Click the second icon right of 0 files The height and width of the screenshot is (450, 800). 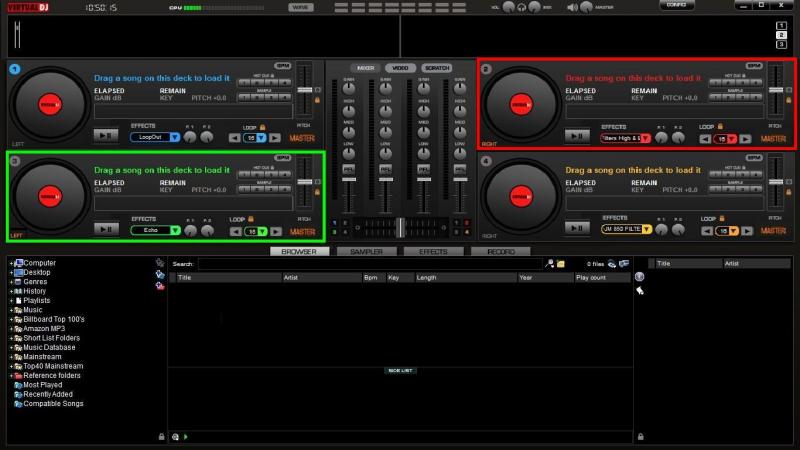[x=623, y=264]
